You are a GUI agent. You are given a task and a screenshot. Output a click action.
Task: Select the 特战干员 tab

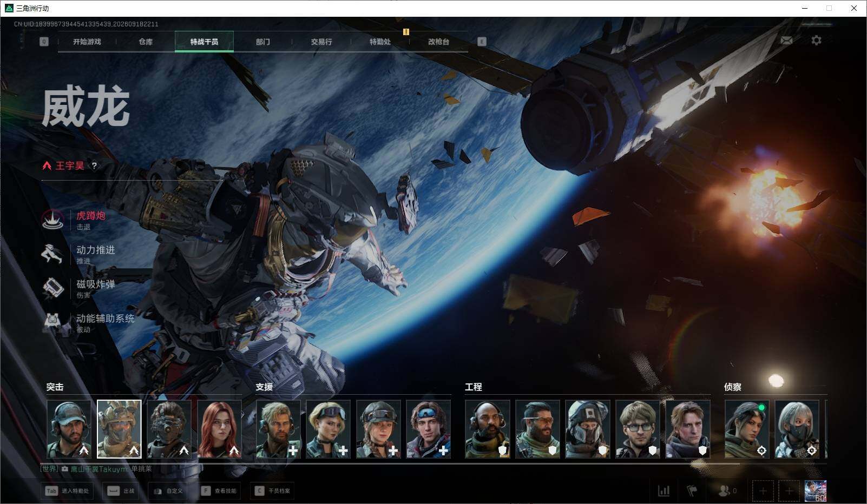[204, 42]
